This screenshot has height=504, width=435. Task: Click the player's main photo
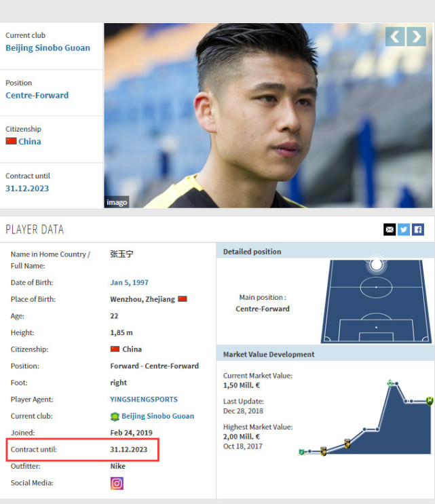268,115
